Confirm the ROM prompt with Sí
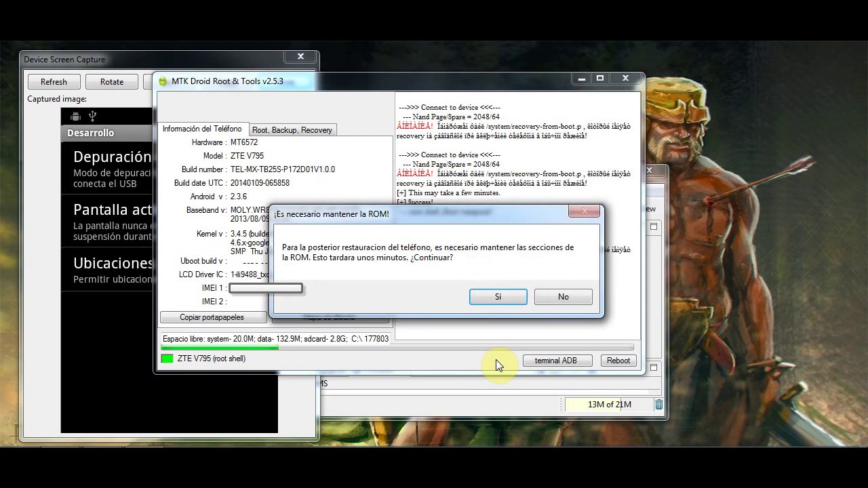Image resolution: width=868 pixels, height=488 pixels. pyautogui.click(x=498, y=297)
